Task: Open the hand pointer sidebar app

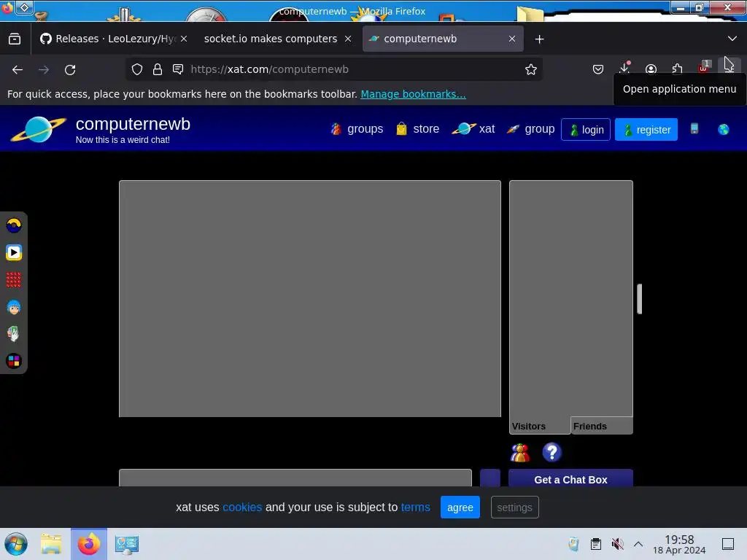Action: [x=14, y=334]
